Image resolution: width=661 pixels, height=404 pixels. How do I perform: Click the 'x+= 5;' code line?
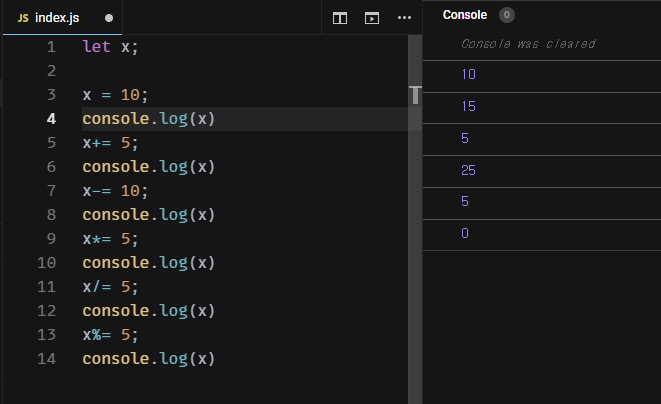[x=110, y=143]
